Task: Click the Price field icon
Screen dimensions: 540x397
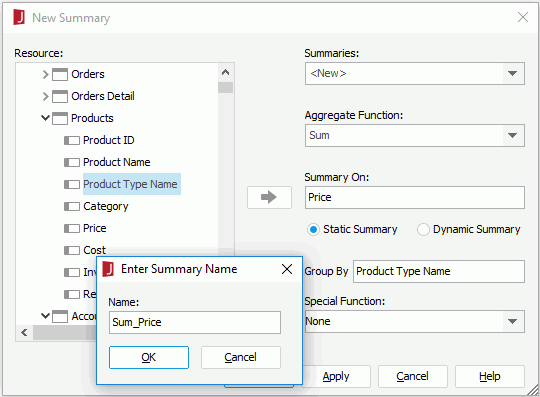Action: coord(72,229)
